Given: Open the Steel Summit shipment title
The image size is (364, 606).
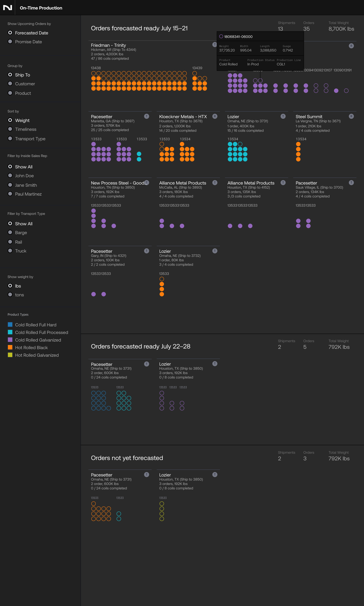Looking at the screenshot, I should [309, 116].
